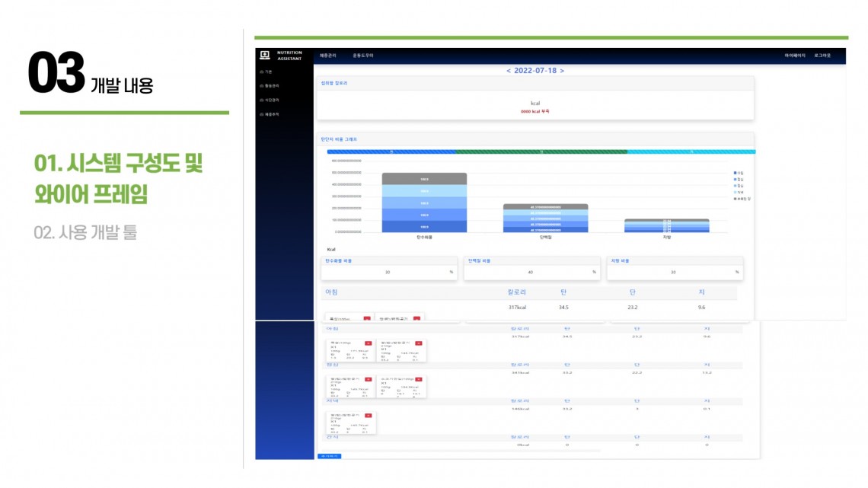
Task: Open the 체중관리 top menu
Action: point(327,56)
